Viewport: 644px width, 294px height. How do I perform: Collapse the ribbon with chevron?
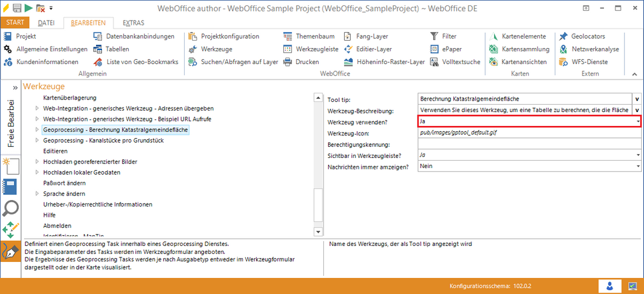pyautogui.click(x=634, y=74)
